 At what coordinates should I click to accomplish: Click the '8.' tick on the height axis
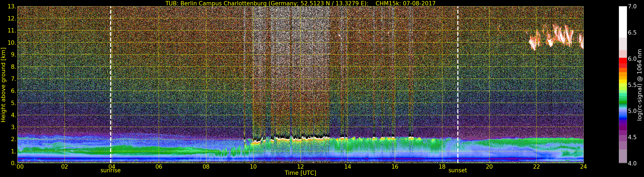14,67
